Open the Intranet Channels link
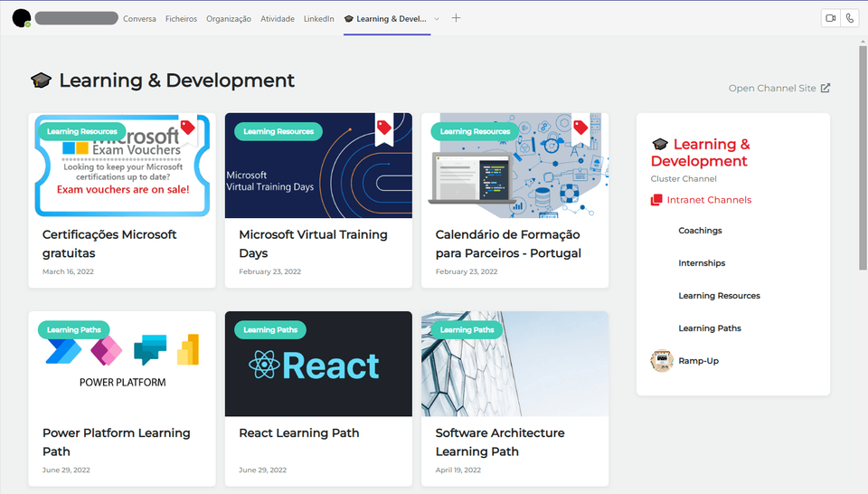The image size is (868, 494). [x=709, y=200]
